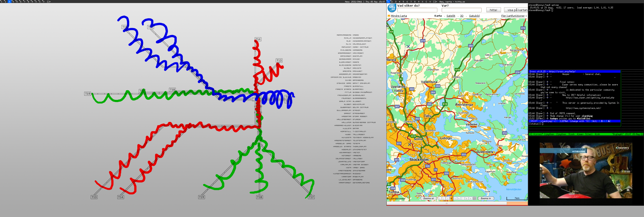
Task: Click the blue X marker near Solna
Action: (x=409, y=144)
